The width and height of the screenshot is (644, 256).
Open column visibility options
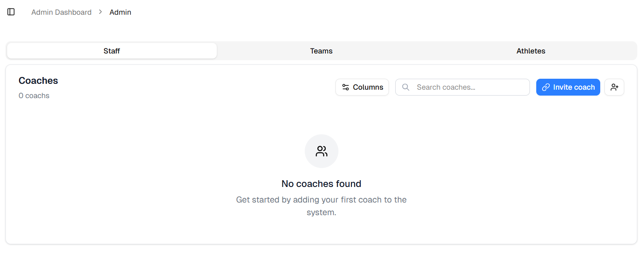click(x=362, y=87)
